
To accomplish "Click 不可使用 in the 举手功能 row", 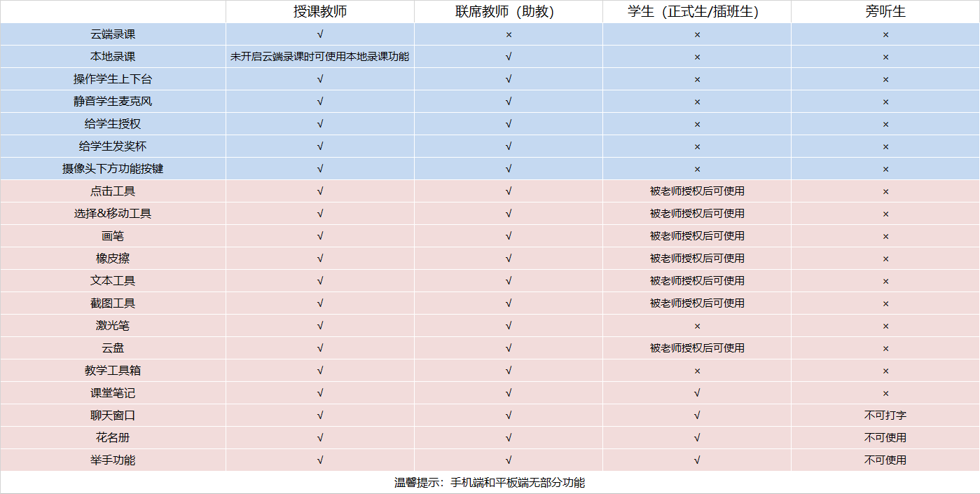I will pos(885,460).
